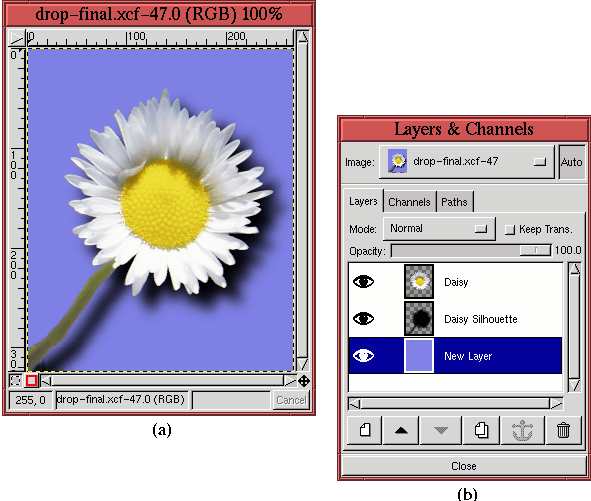Open the ruler corner arrow menu
This screenshot has width=591, height=501.
click(x=17, y=38)
